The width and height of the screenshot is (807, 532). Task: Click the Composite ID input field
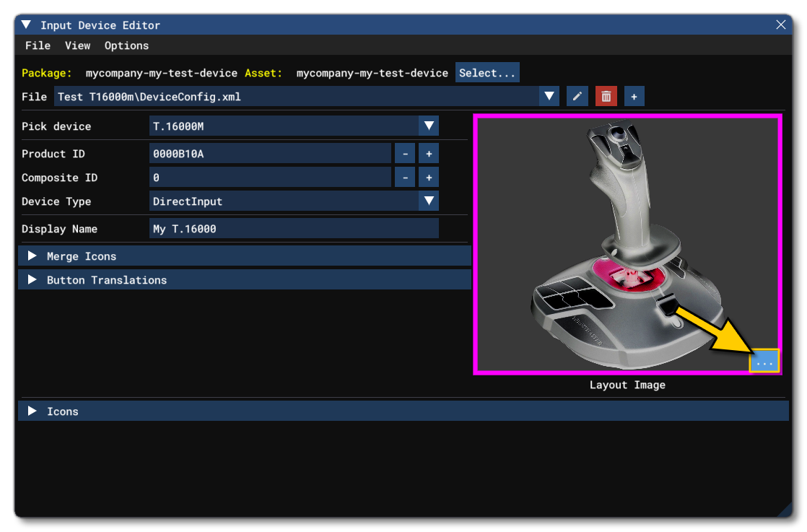point(270,178)
